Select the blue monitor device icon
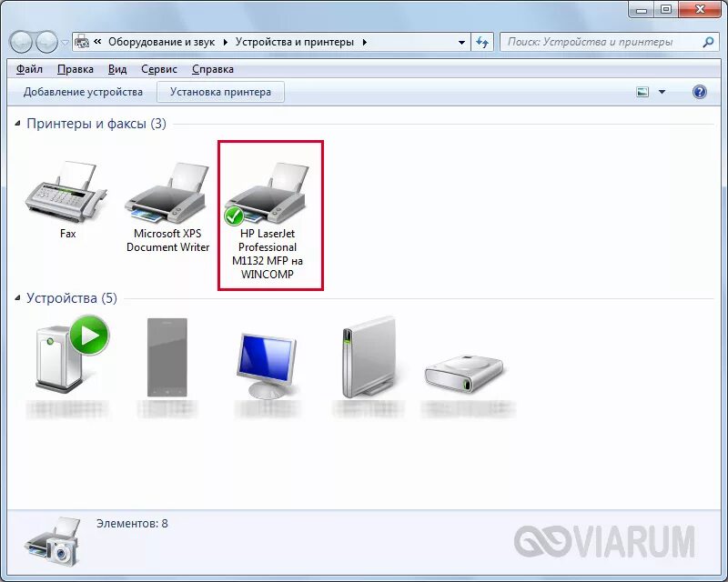728x582 pixels. (x=267, y=365)
